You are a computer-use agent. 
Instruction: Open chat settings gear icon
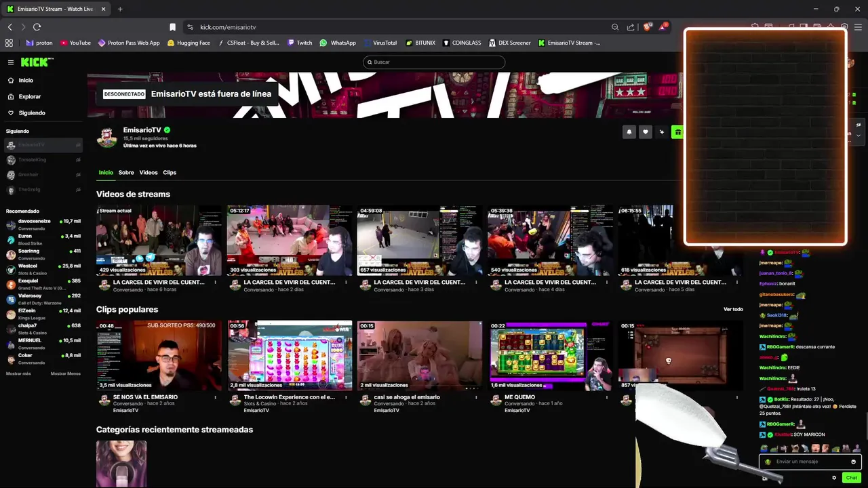(x=834, y=478)
